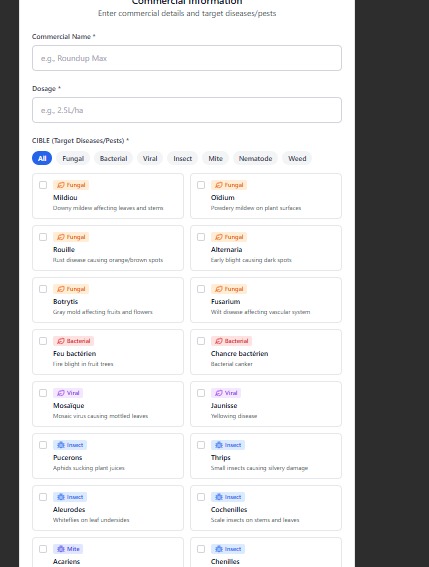
Task: Check the Mildiou checkbox
Action: 43,185
